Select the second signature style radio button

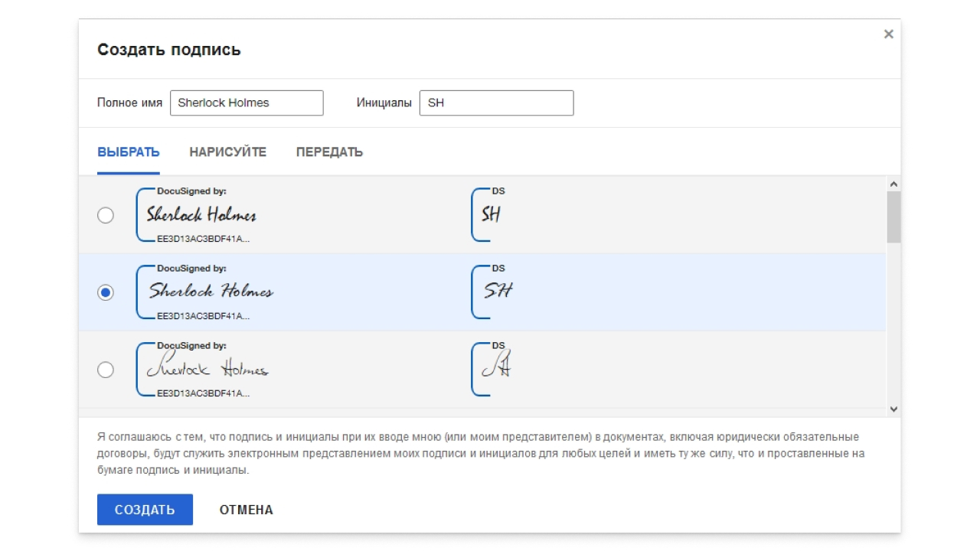click(x=106, y=292)
